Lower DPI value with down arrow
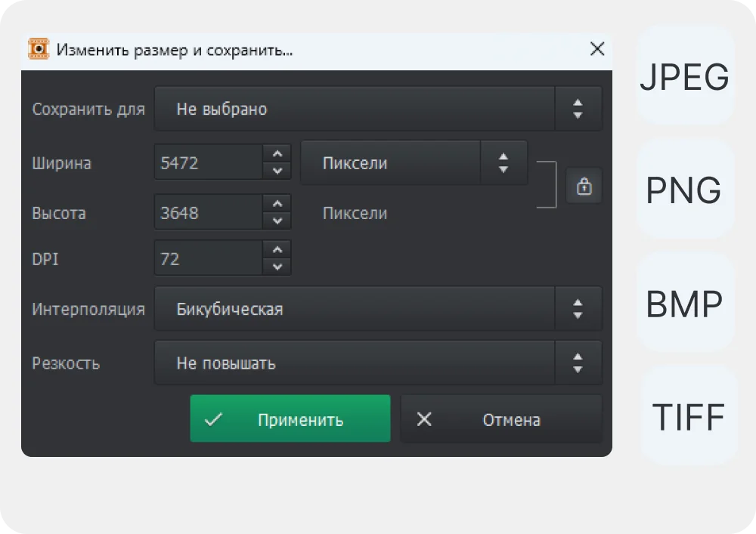Screen dimensions: 756x534 pos(277,267)
